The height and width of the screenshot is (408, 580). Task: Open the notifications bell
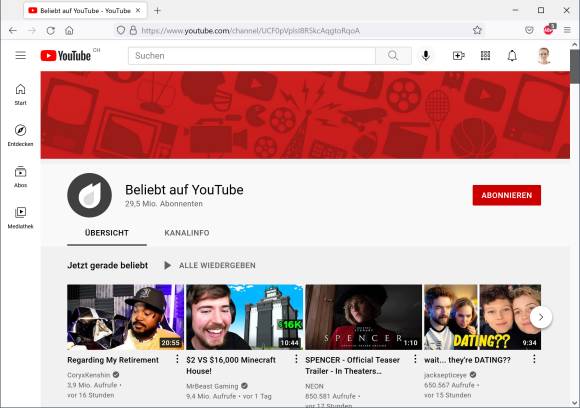(512, 55)
